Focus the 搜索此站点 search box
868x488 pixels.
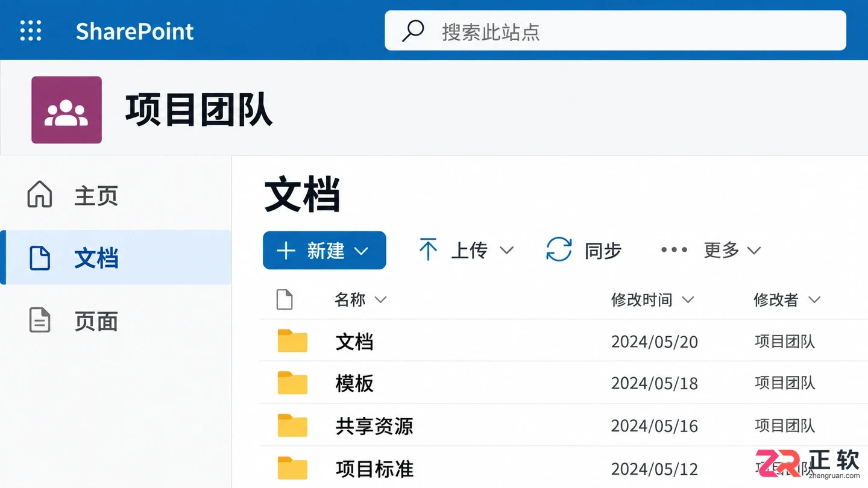tap(615, 31)
